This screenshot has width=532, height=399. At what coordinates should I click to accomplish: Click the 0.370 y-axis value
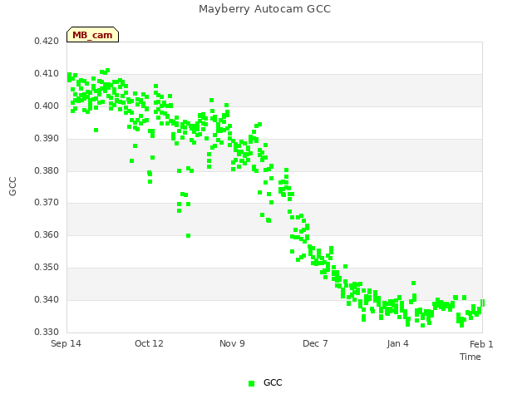coord(47,203)
